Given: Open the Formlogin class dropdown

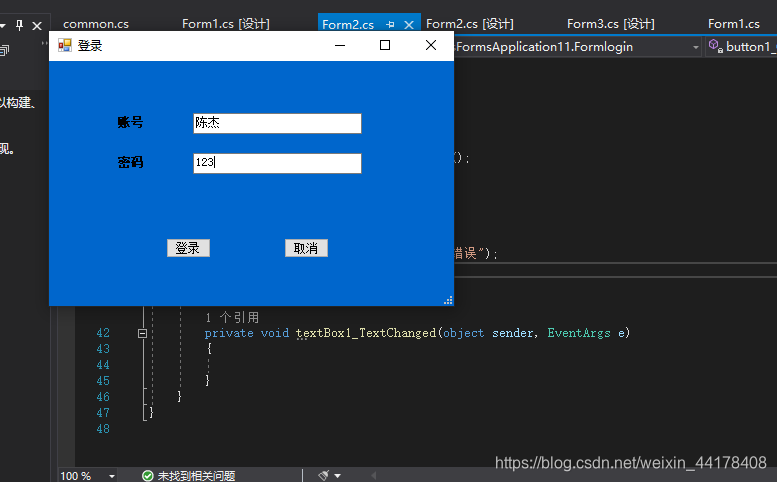Looking at the screenshot, I should (696, 47).
